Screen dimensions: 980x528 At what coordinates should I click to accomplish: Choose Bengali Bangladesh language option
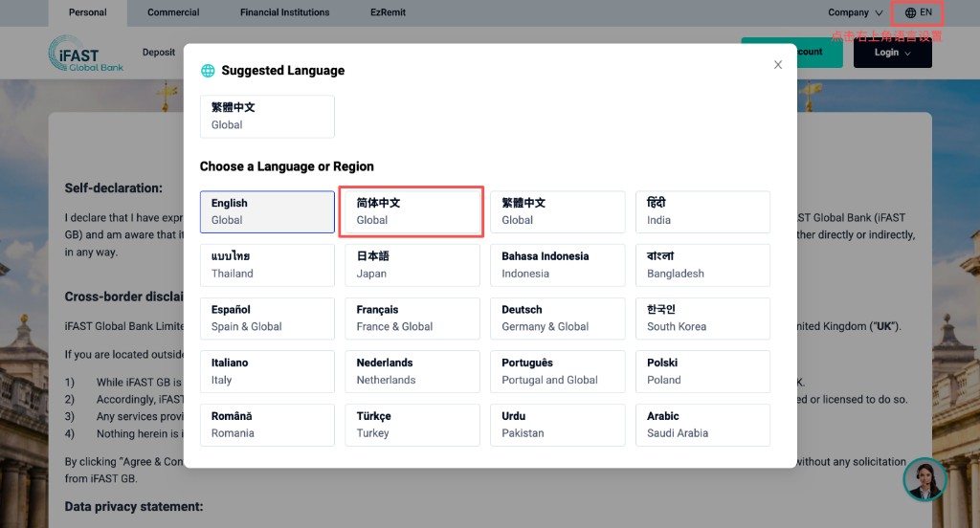[x=702, y=265]
